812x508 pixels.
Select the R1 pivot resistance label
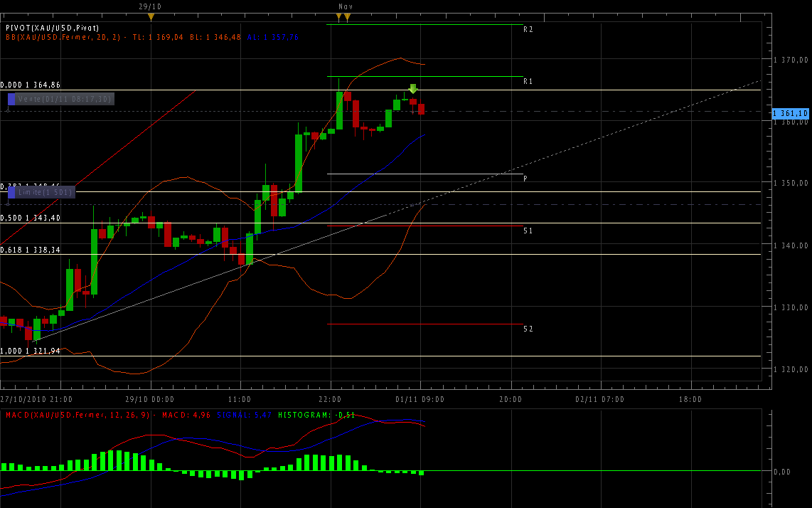528,82
